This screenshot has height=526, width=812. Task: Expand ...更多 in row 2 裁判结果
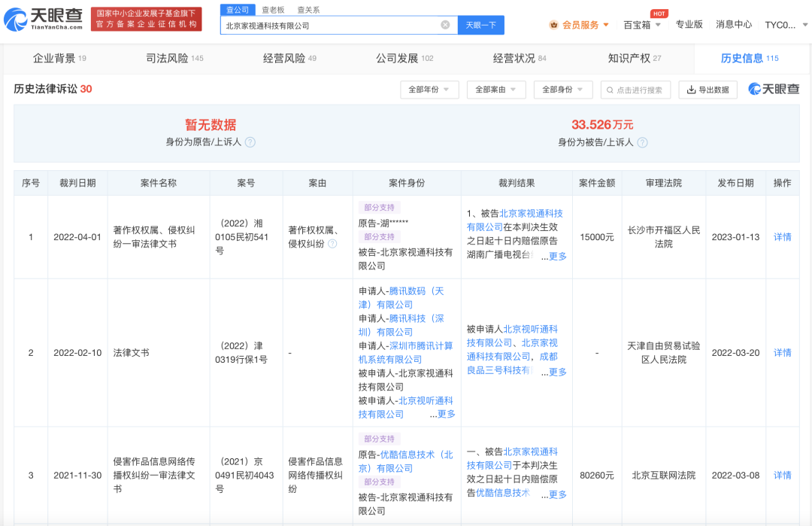(553, 372)
